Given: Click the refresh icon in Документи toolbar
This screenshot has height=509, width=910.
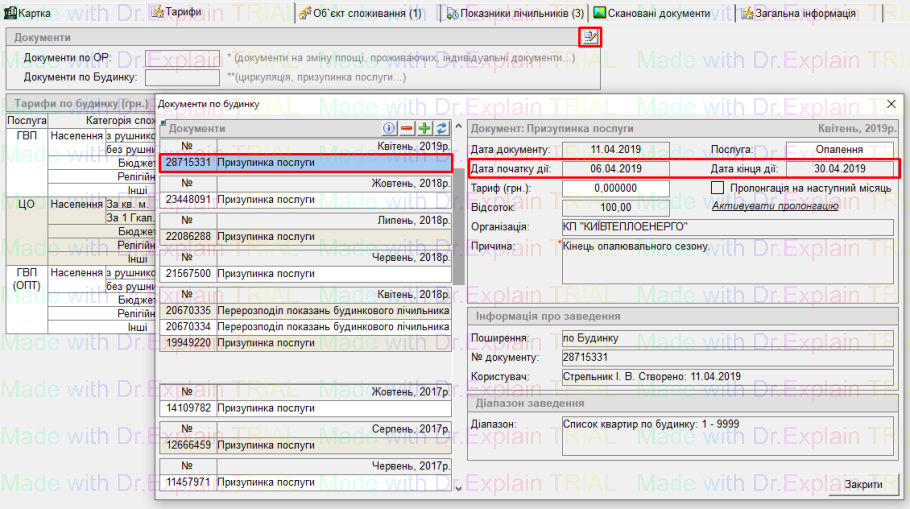Looking at the screenshot, I should (x=441, y=128).
